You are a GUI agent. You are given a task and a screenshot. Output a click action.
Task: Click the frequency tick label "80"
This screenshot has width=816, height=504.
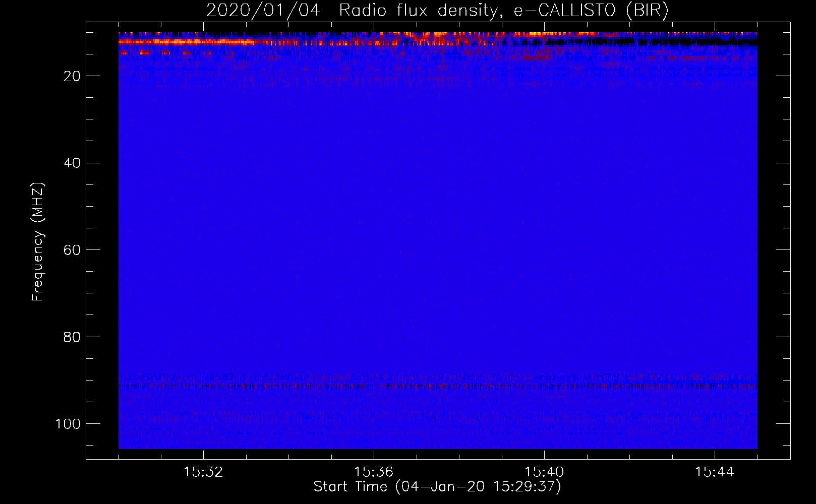(x=72, y=337)
